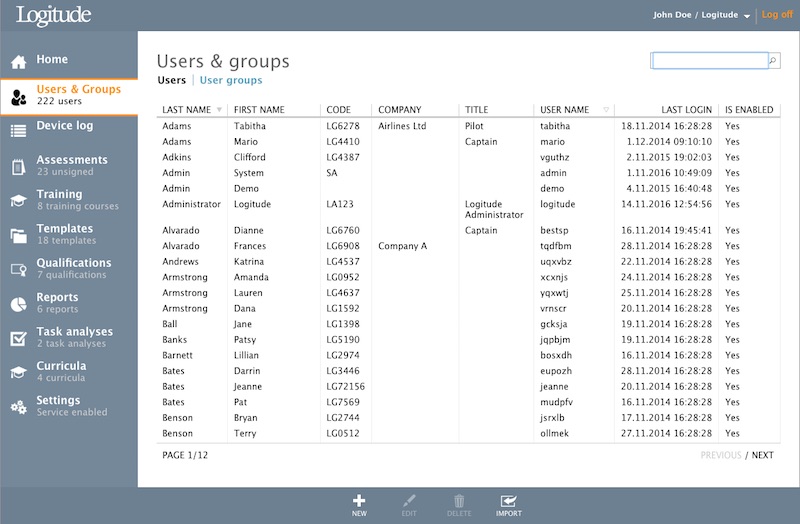Viewport: 800px width, 524px height.
Task: Select the Administrator last name row
Action: pyautogui.click(x=191, y=204)
